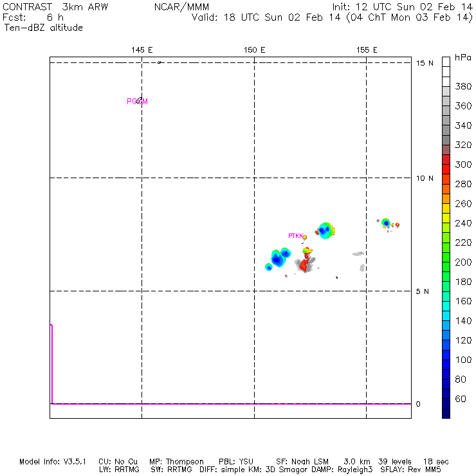Screen dimensions: 476x476
Task: Click the 155 E longitude label
Action: click(367, 50)
